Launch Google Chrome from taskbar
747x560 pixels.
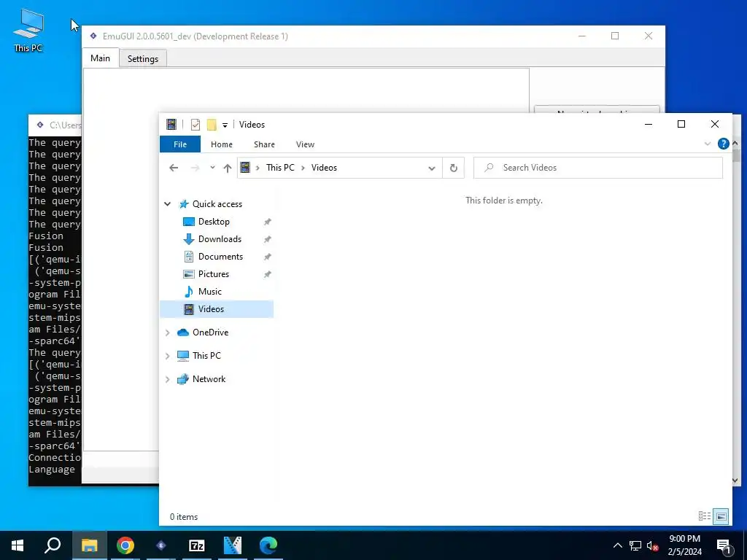point(125,545)
